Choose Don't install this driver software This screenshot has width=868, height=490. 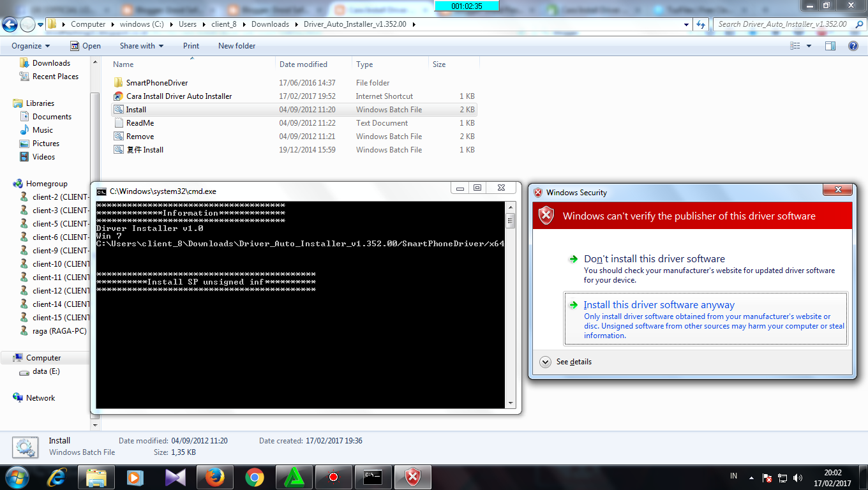705,269
